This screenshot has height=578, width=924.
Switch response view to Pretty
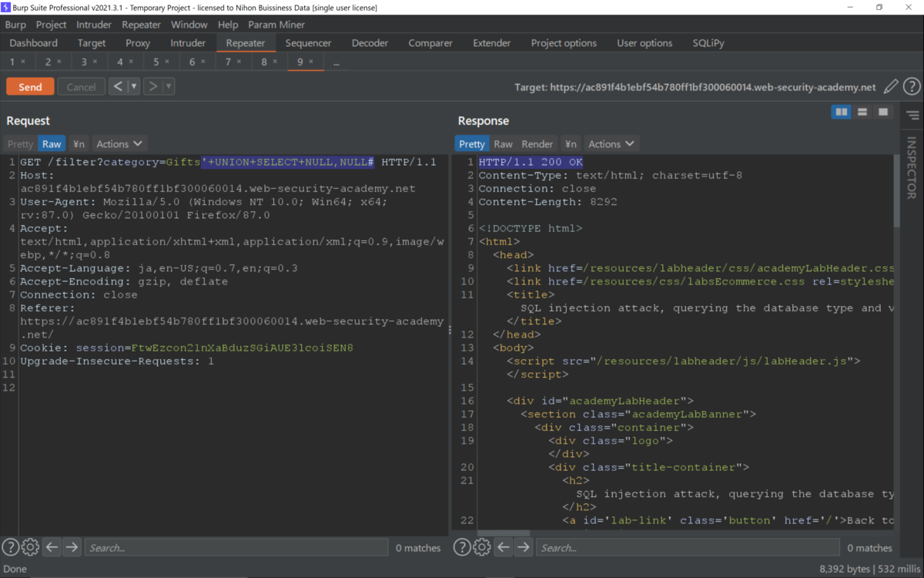472,144
